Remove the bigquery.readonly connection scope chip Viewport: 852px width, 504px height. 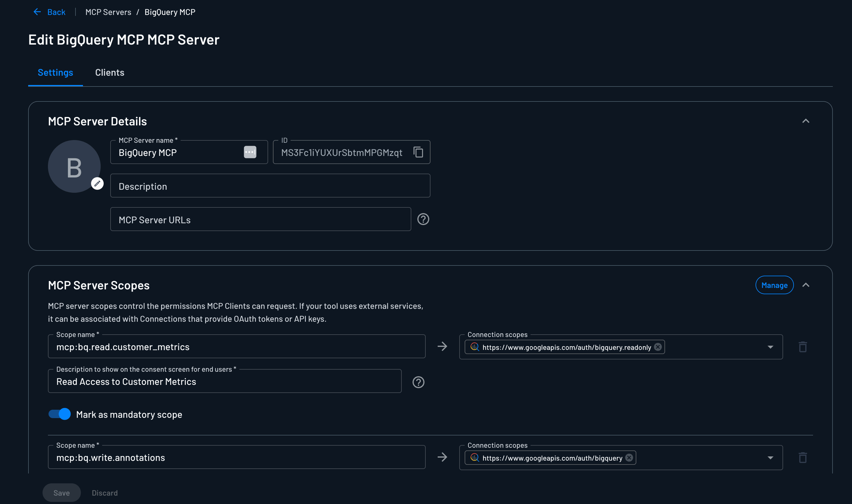[658, 347]
